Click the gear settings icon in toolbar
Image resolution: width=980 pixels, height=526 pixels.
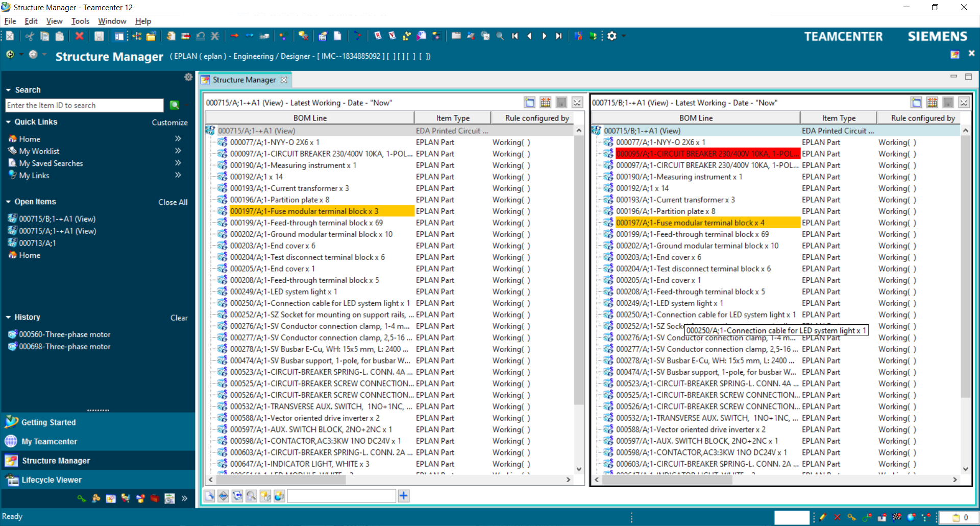(611, 36)
